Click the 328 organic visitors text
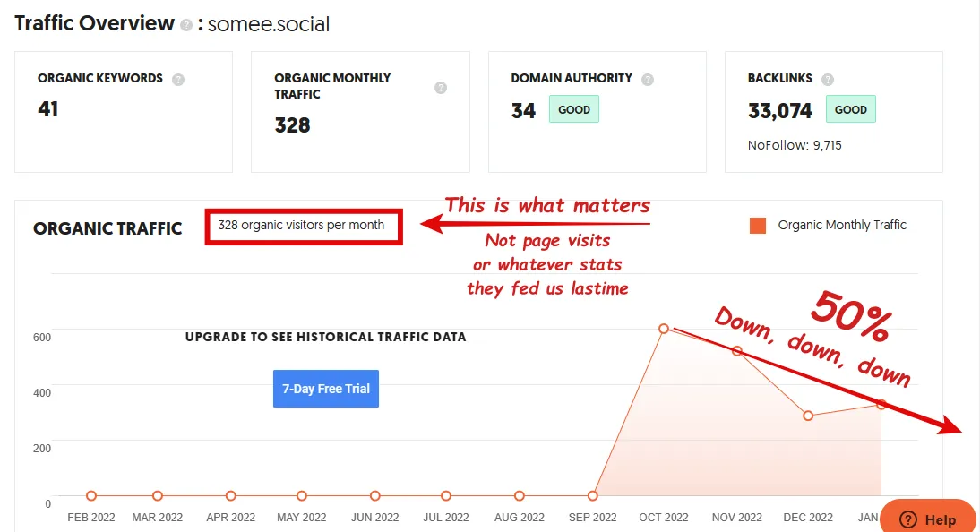Screen dimensions: 980x532 click(x=301, y=226)
